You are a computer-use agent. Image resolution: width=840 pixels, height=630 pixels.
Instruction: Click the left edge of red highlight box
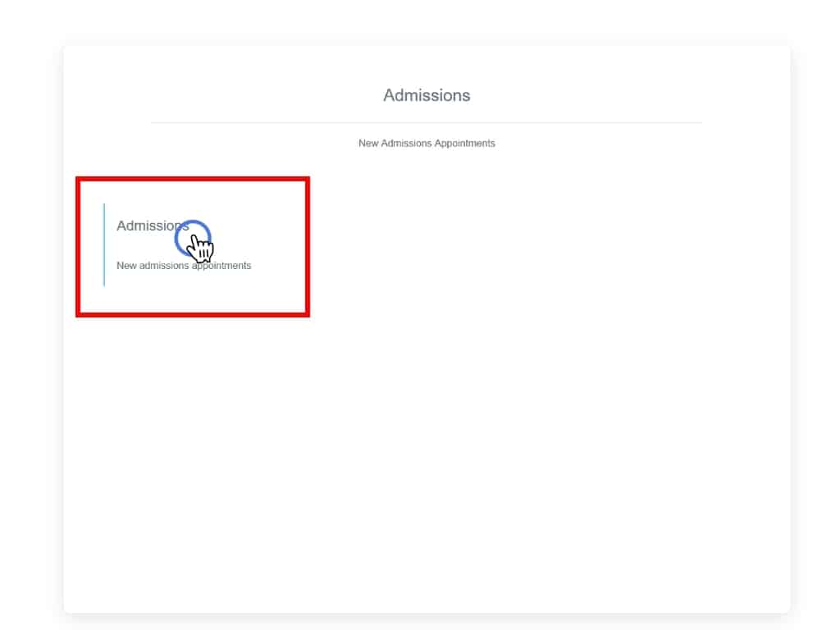78,246
